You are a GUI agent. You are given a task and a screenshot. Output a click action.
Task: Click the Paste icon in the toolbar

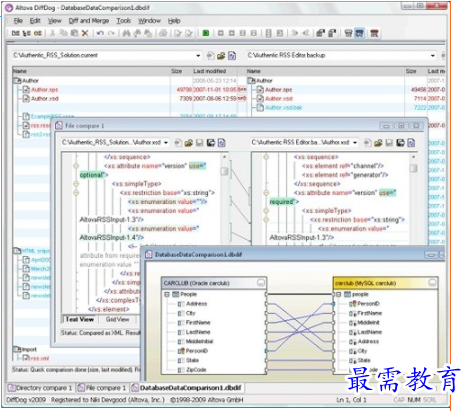(x=74, y=33)
